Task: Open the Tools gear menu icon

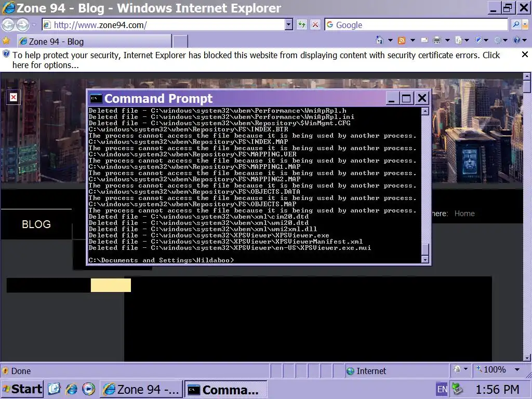Action: [x=498, y=41]
